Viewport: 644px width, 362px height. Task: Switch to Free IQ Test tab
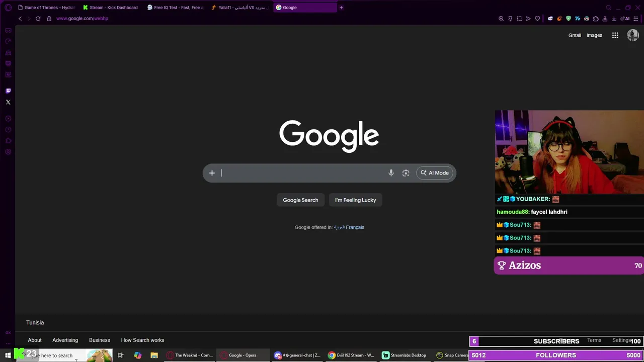click(176, 8)
